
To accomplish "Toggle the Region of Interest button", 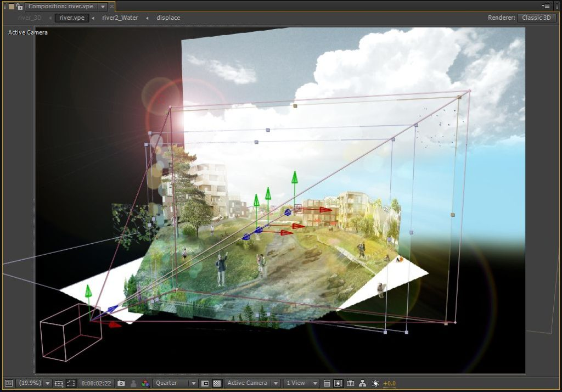I will tap(205, 383).
